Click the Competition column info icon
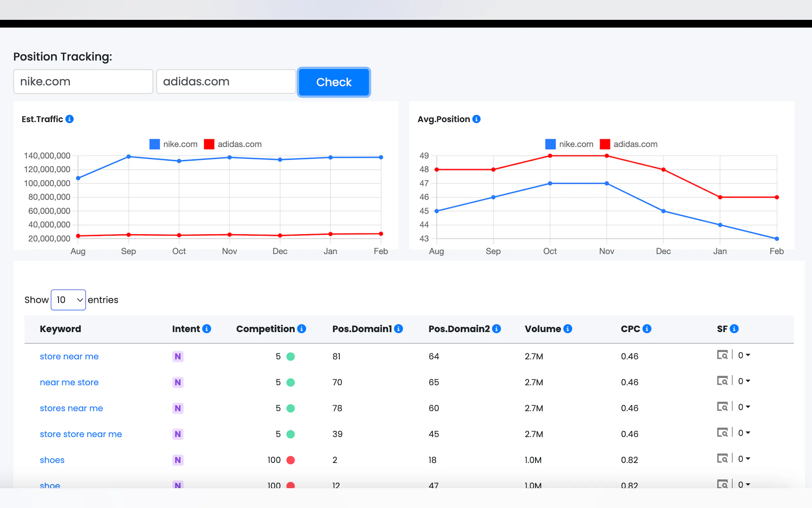812x508 pixels. (x=301, y=329)
